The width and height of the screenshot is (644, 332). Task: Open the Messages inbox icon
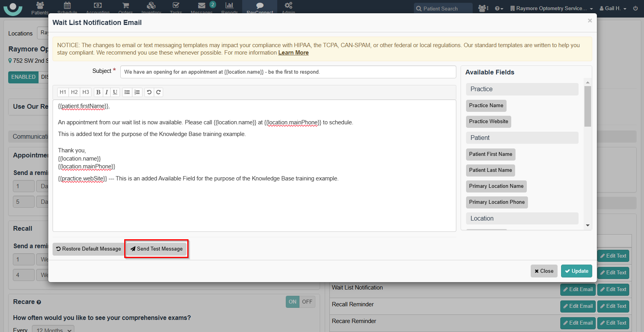point(202,6)
